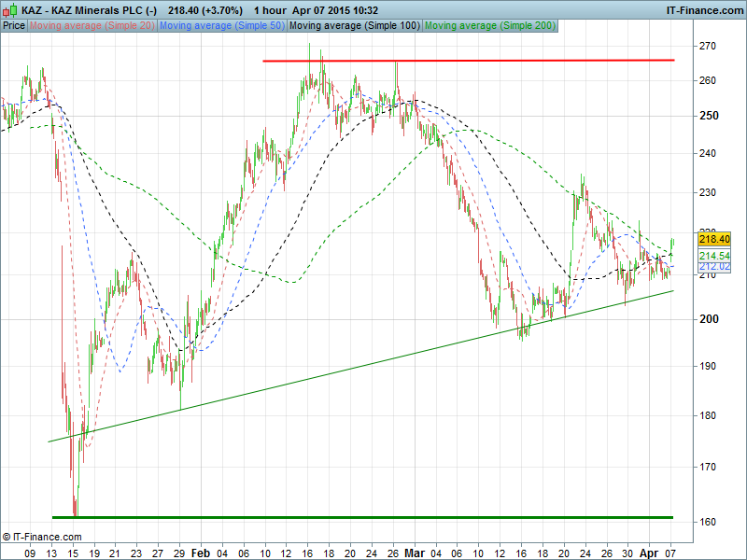
Task: Click the Feb label on time axis
Action: 200,553
